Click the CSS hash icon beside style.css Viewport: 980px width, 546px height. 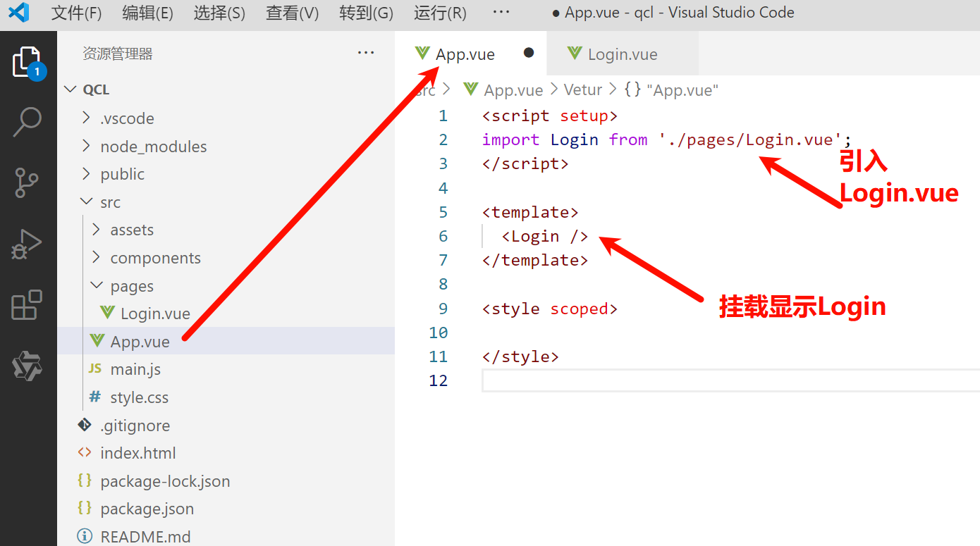[95, 397]
